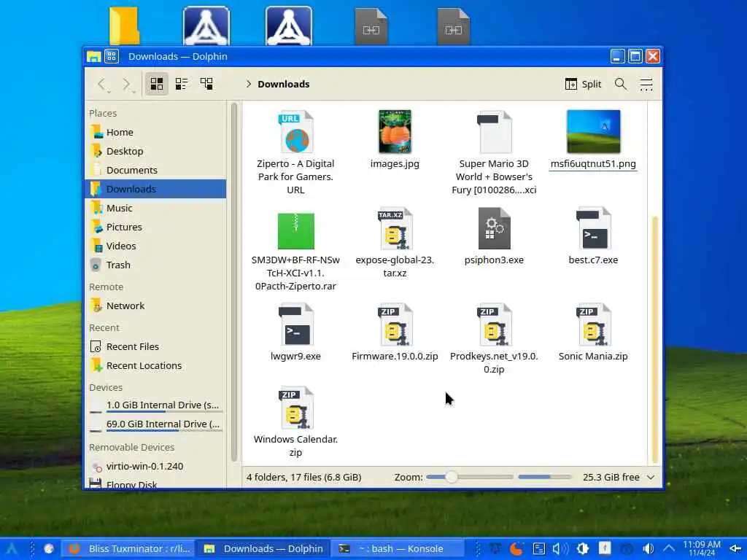Image resolution: width=747 pixels, height=560 pixels.
Task: Open Music in Places panel
Action: tap(156, 208)
